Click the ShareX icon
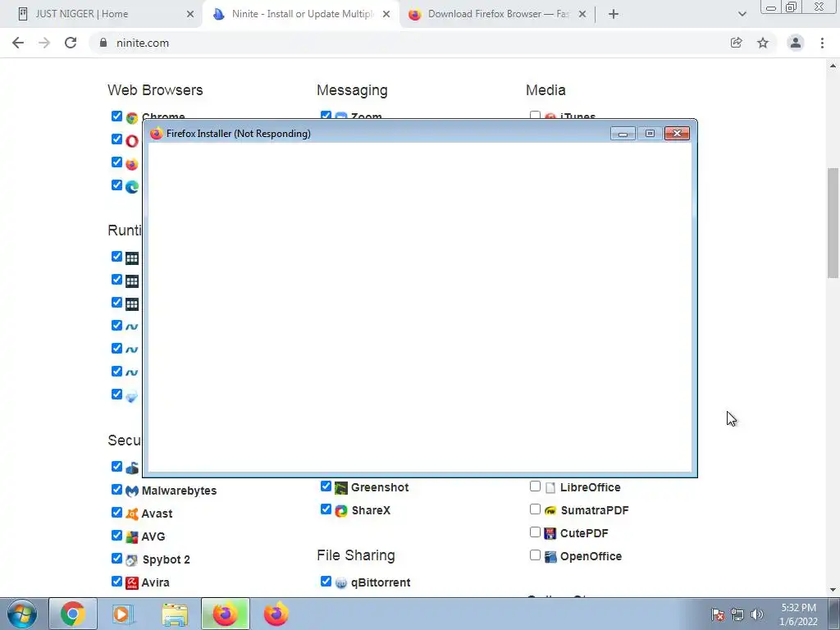Viewport: 840px width, 630px height. tap(340, 510)
